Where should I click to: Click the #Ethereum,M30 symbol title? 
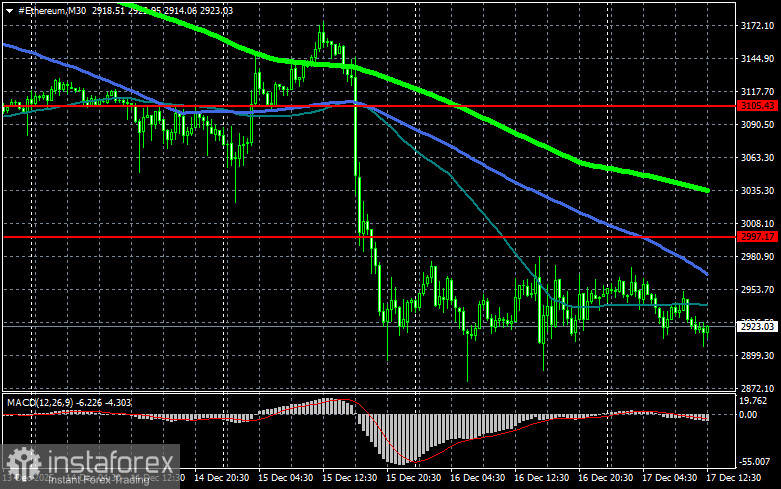coord(52,10)
